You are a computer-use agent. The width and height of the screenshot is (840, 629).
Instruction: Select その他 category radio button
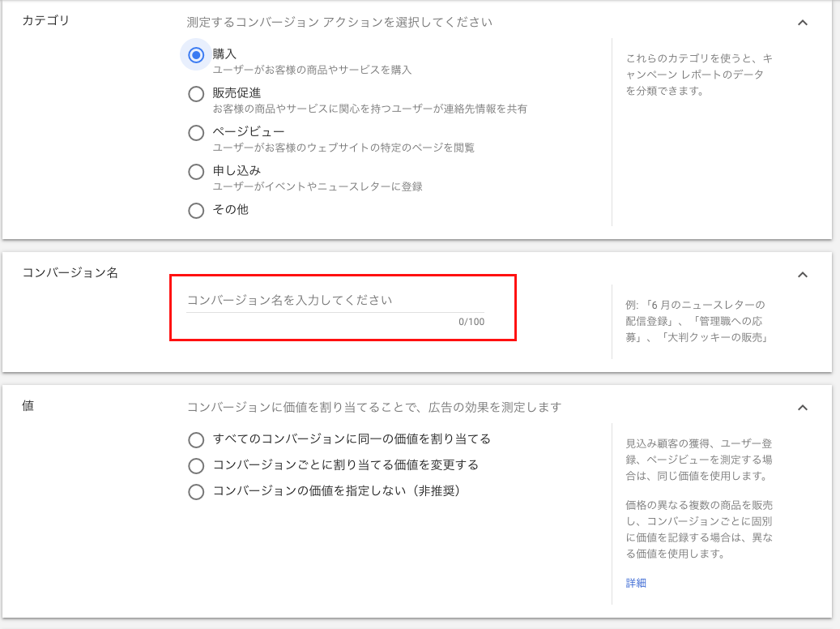tap(195, 211)
